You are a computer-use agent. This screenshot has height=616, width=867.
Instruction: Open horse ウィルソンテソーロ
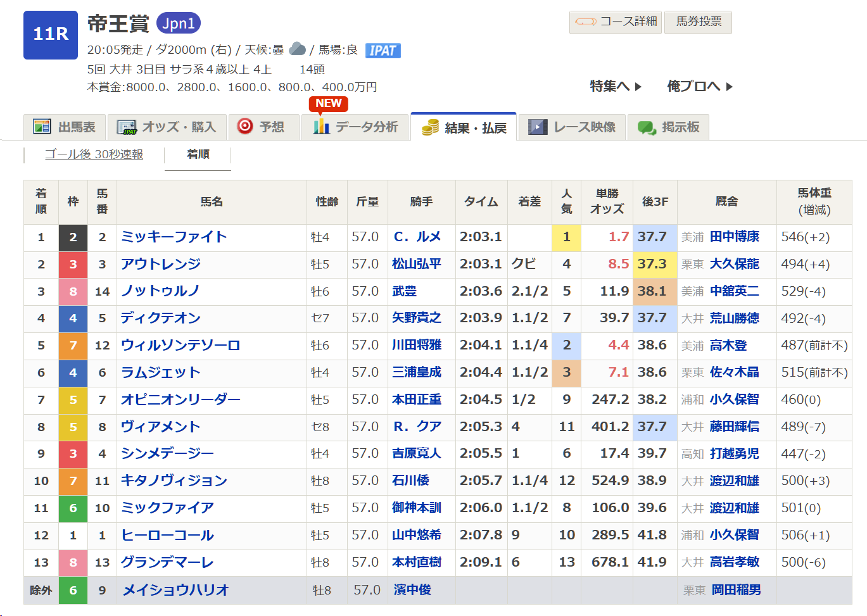180,345
